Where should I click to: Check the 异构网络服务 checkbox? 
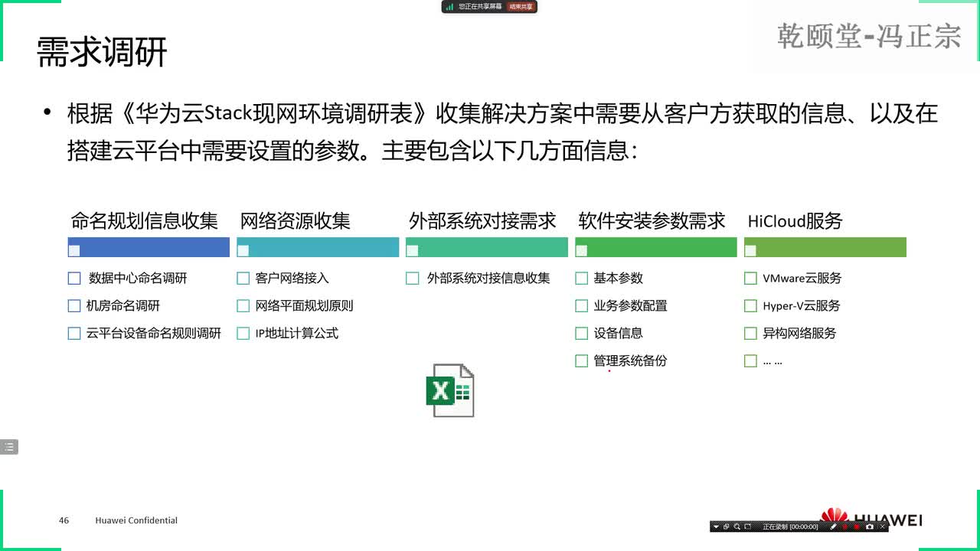tap(751, 334)
